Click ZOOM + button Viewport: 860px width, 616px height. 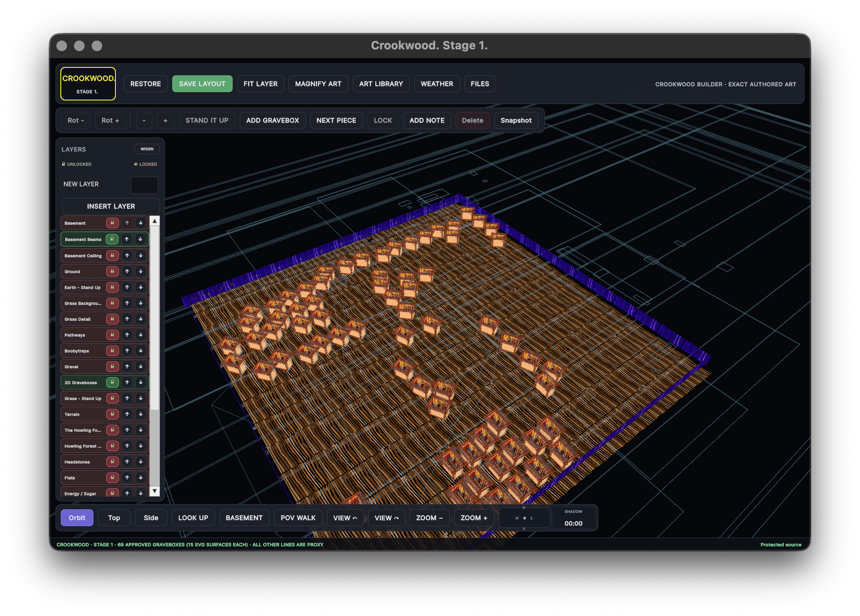coord(474,518)
